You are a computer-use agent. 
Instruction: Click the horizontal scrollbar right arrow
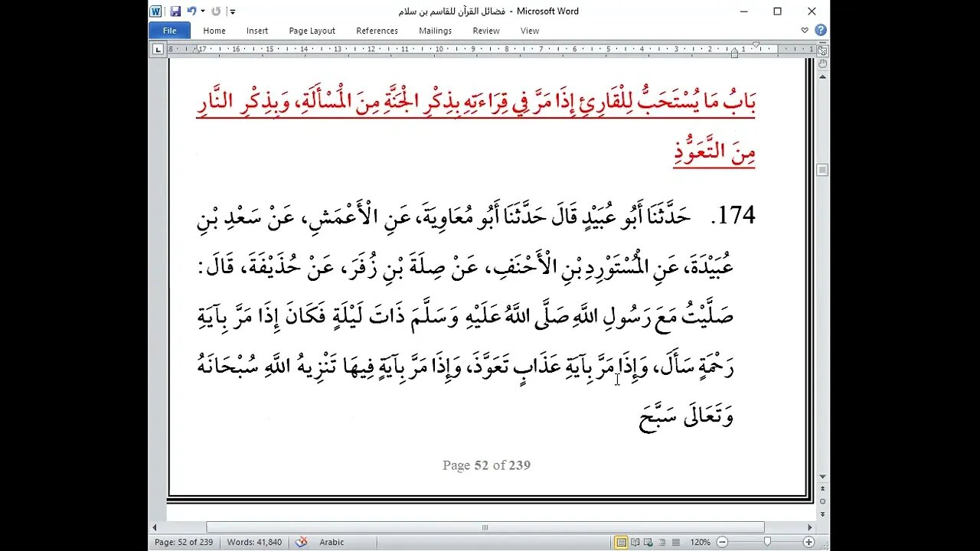(811, 527)
